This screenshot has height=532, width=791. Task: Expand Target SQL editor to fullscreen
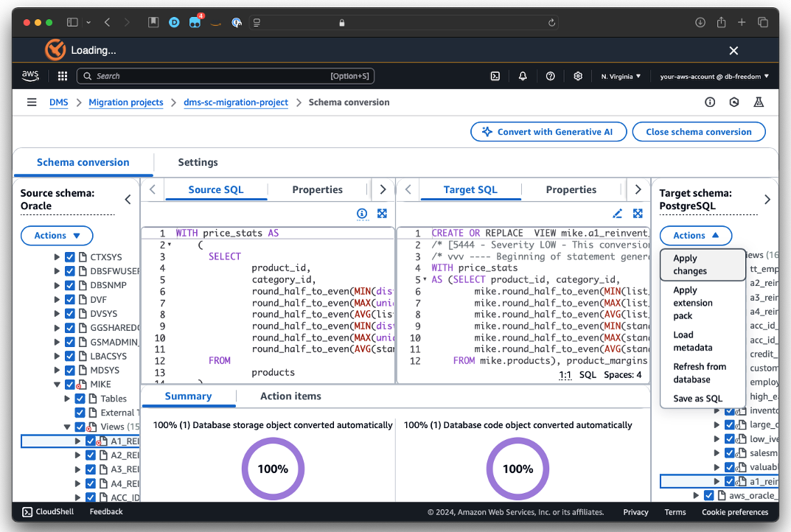click(638, 213)
